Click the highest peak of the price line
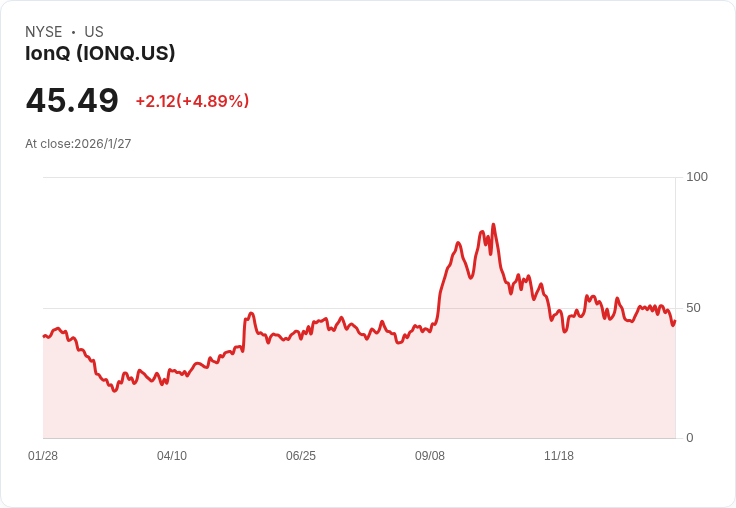The width and height of the screenshot is (736, 508). pos(493,225)
